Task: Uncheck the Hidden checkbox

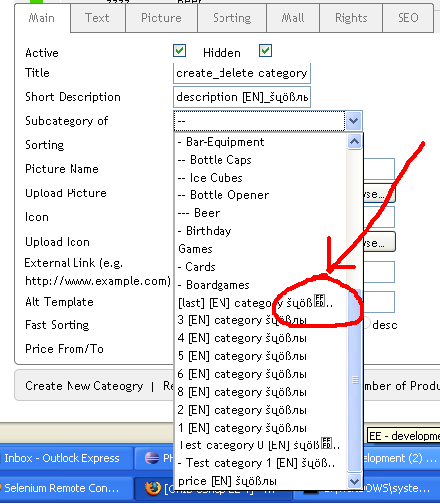Action: coord(265,51)
